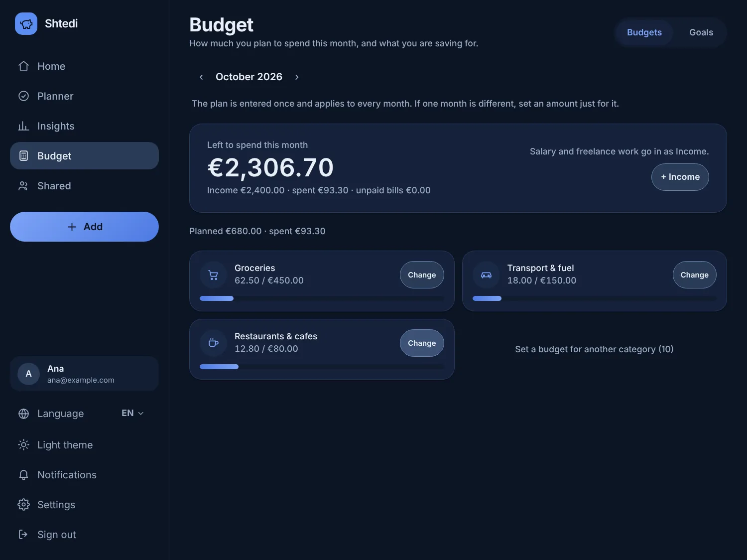Select the Budgets tab
The width and height of the screenshot is (747, 560).
coord(644,32)
